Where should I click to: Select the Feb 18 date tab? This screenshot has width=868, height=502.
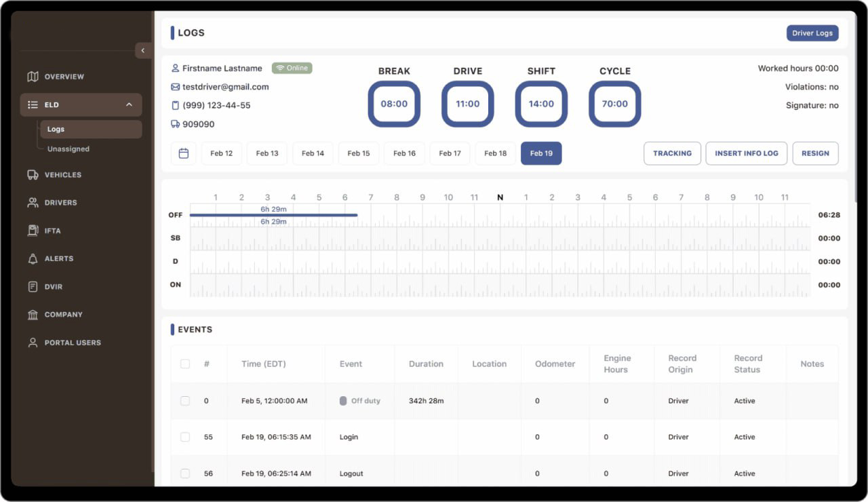click(x=496, y=153)
